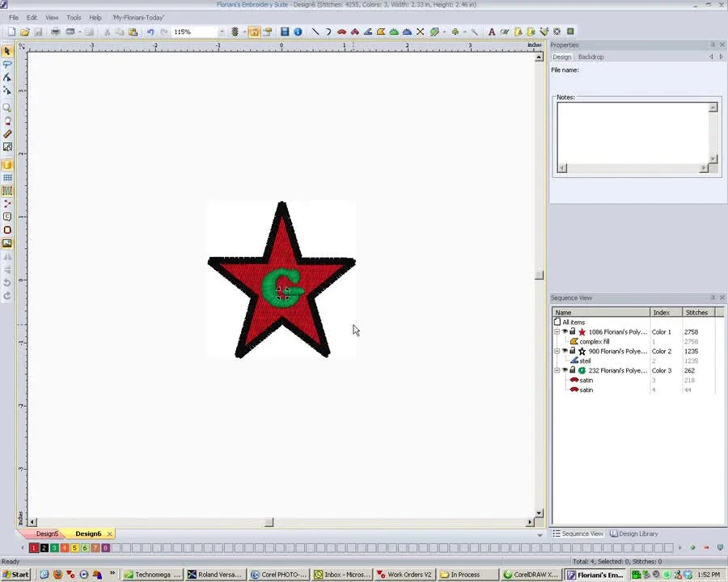Paste from clipboard icon

[x=133, y=32]
